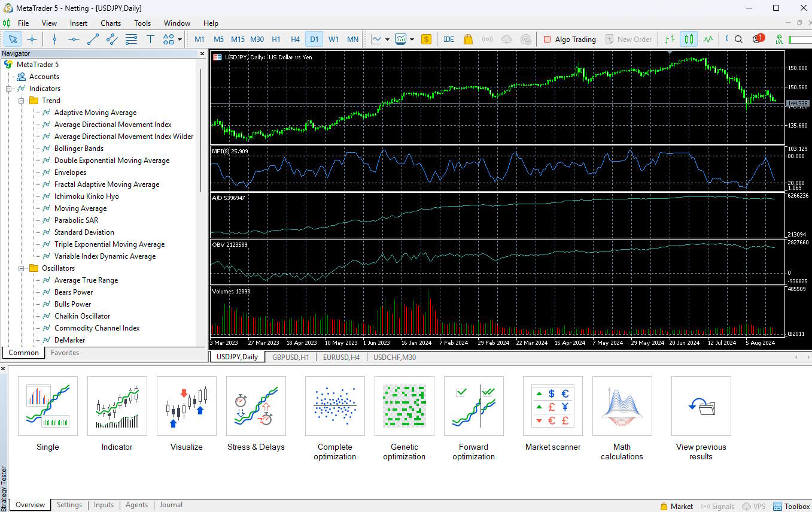Switch to Favorites tab in Navigator
812x512 pixels.
tap(65, 353)
